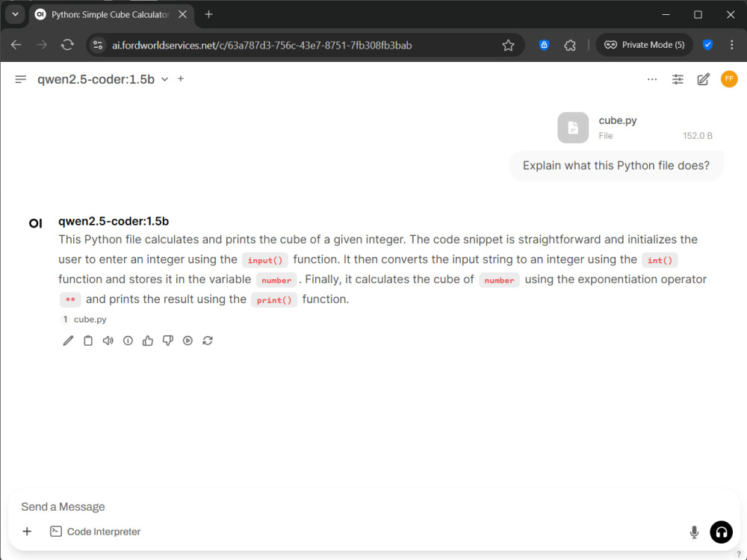Give the response a thumbs up
This screenshot has width=747, height=560.
(148, 340)
